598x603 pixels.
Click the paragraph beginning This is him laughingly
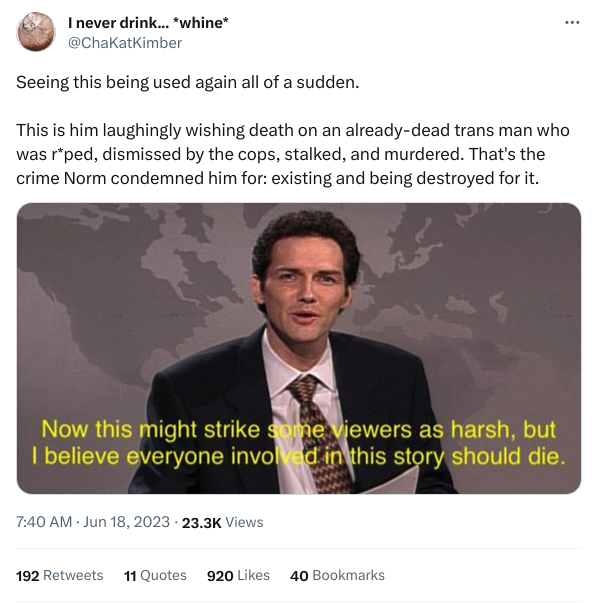point(293,154)
